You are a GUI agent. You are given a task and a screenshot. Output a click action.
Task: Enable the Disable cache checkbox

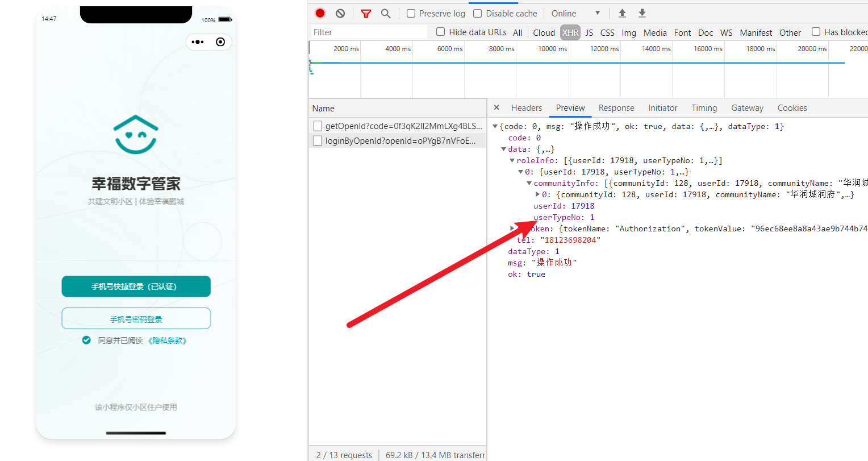point(478,13)
